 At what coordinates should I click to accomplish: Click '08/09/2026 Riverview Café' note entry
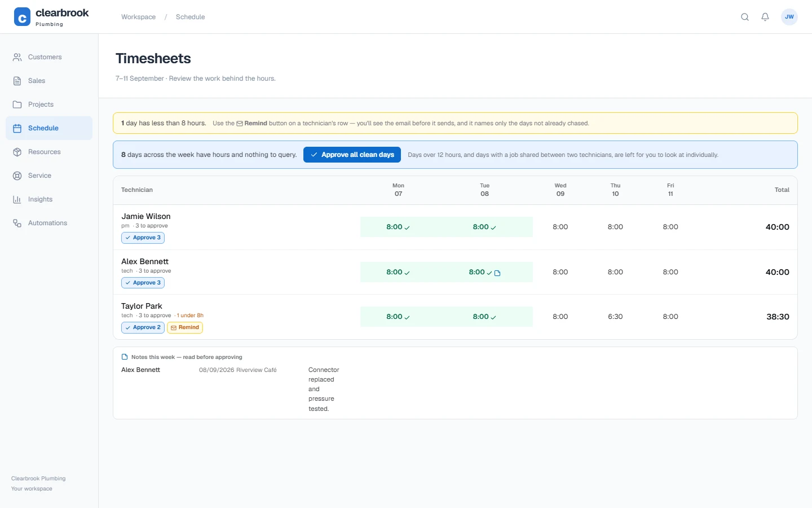coord(238,370)
